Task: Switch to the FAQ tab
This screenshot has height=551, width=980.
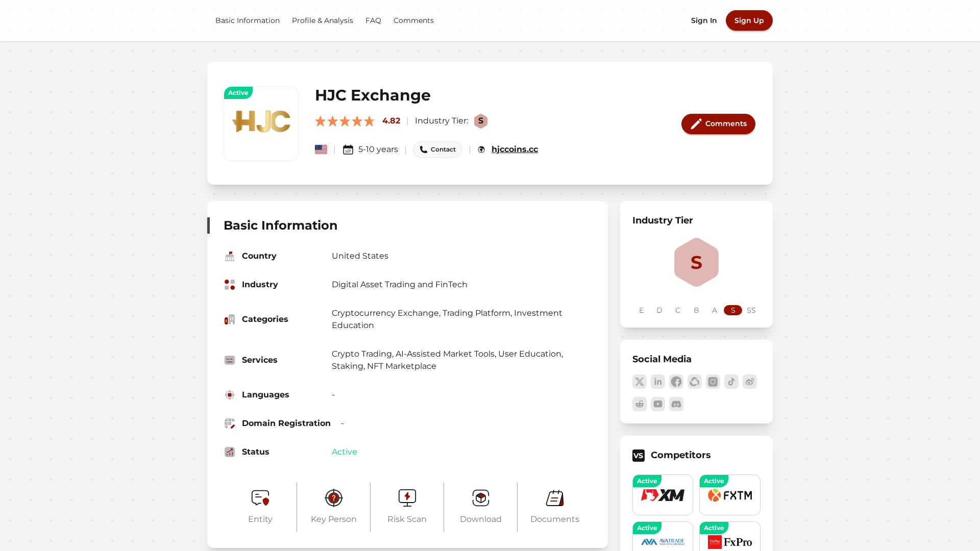Action: point(373,20)
